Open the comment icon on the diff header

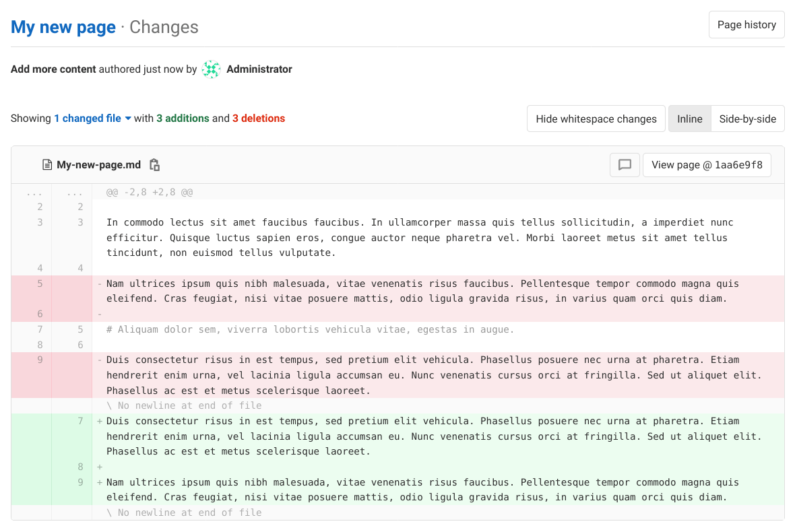pos(625,164)
